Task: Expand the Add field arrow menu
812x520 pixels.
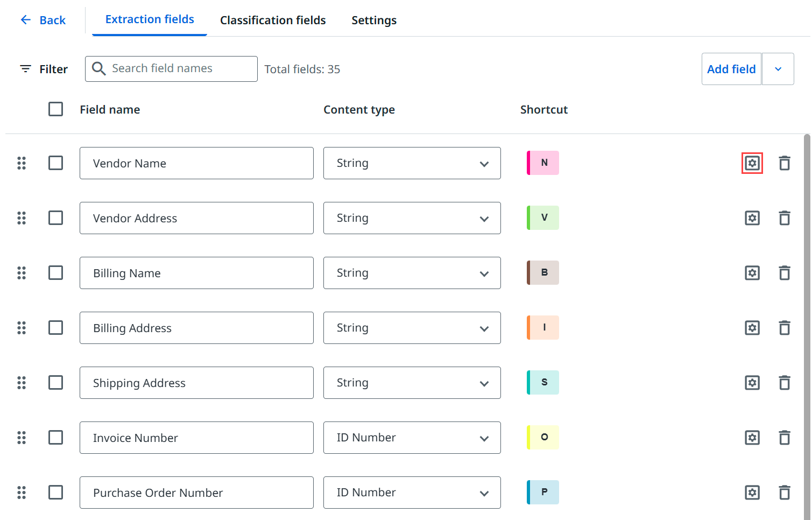Action: (x=778, y=69)
